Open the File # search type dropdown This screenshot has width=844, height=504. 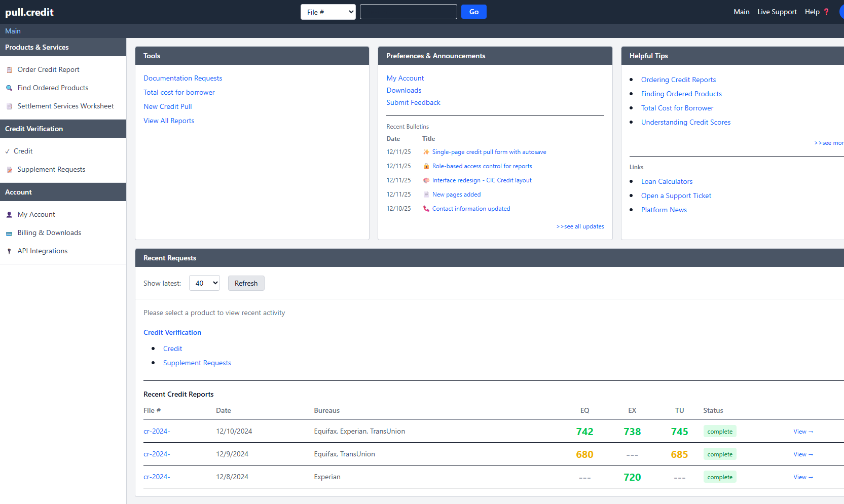[328, 11]
